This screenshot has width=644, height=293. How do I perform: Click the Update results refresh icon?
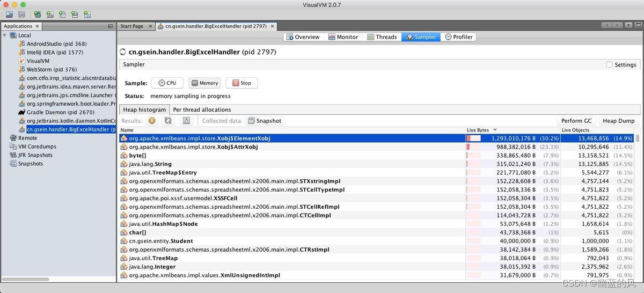[169, 121]
